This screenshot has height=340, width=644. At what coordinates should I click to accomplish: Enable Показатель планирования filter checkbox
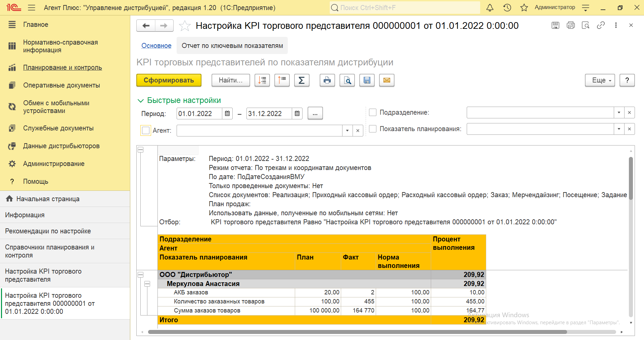[x=373, y=129]
